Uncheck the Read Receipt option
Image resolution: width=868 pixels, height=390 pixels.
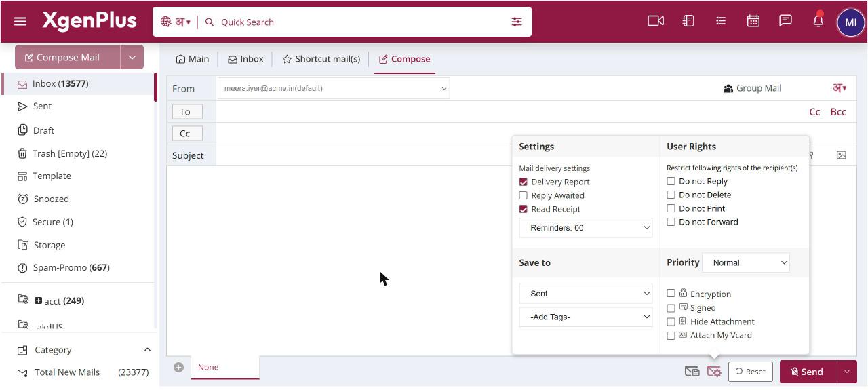[523, 209]
